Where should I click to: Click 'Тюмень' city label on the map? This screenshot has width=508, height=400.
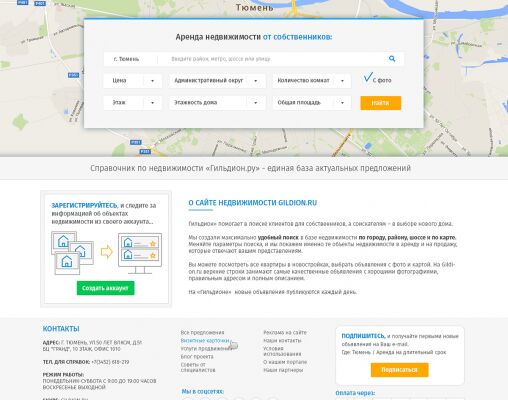click(x=255, y=7)
